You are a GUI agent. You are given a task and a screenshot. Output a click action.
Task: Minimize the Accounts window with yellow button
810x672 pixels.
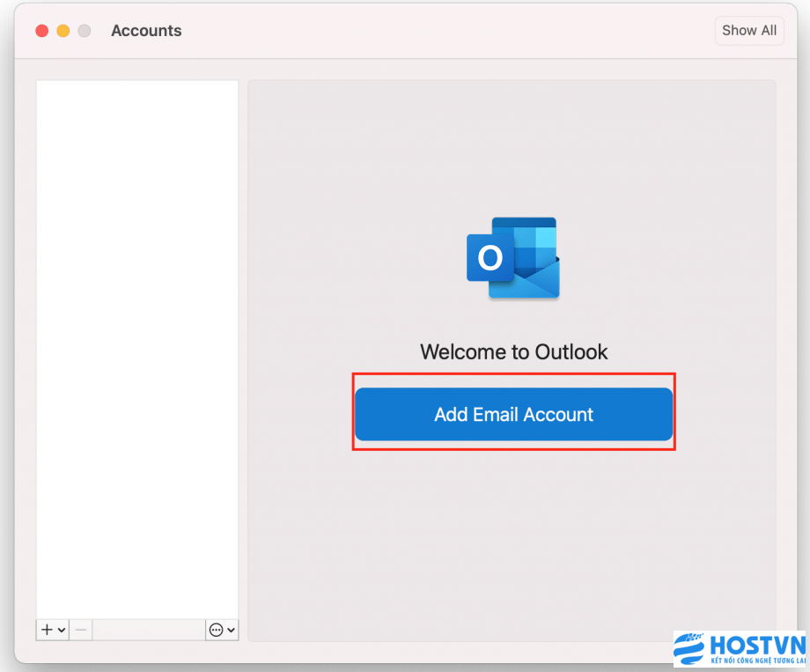pos(63,31)
